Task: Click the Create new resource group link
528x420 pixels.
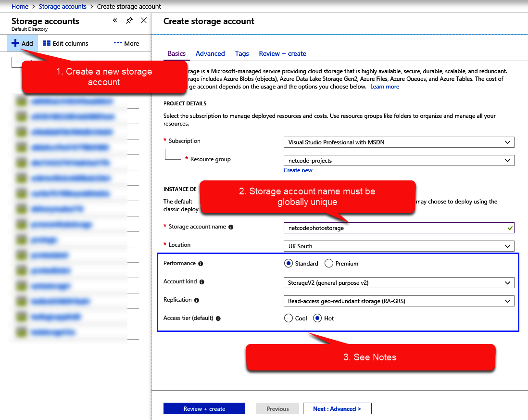Action: 298,170
